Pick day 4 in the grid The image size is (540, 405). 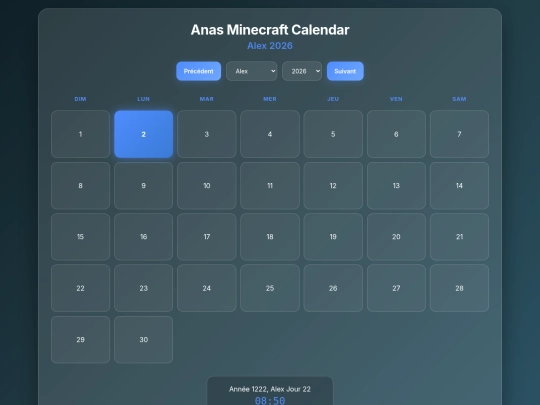[x=270, y=134]
